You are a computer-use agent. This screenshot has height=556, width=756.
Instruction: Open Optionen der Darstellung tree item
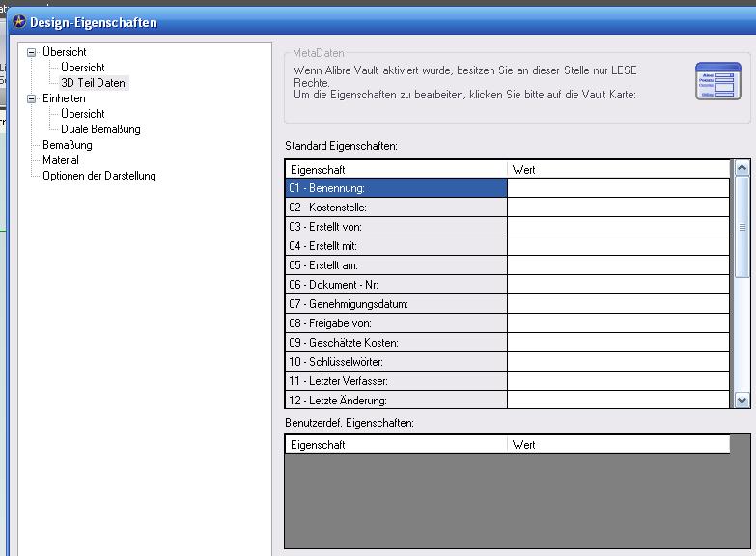coord(98,176)
